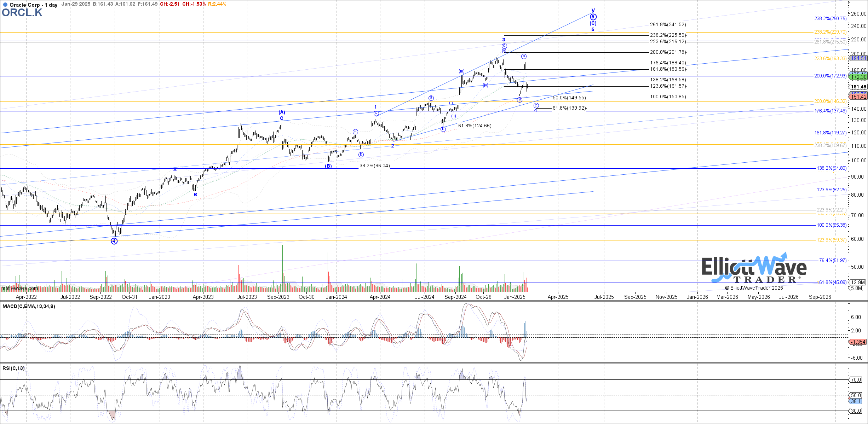This screenshot has width=868, height=424.
Task: Select retracement label 61.8%(139.92)
Action: click(569, 108)
